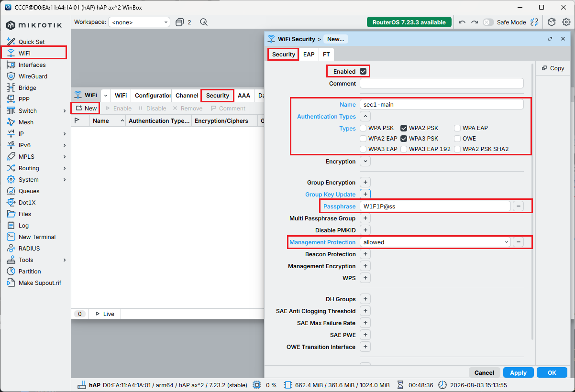Open the PPP menu

coord(24,99)
